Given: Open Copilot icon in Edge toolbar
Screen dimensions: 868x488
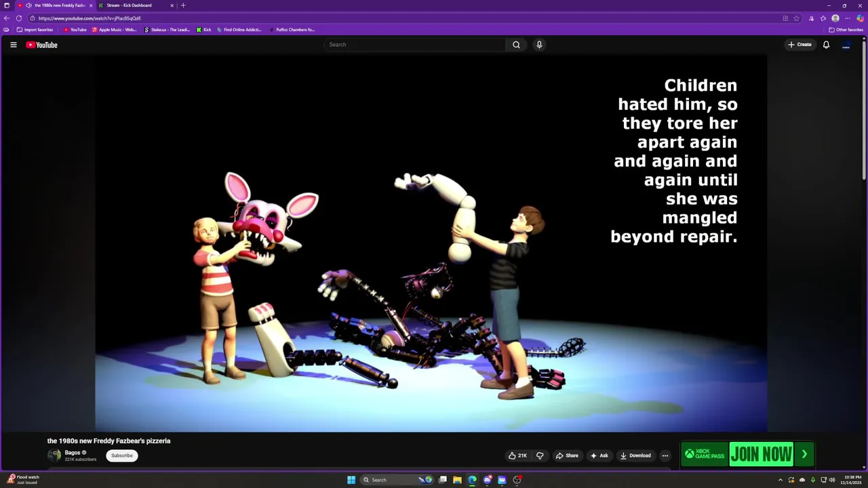Looking at the screenshot, I should point(860,18).
